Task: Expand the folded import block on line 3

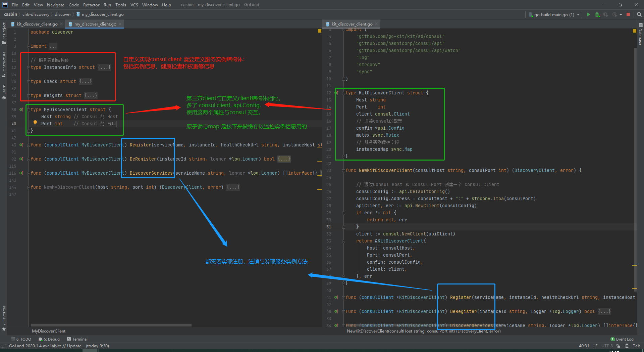Action: click(53, 46)
